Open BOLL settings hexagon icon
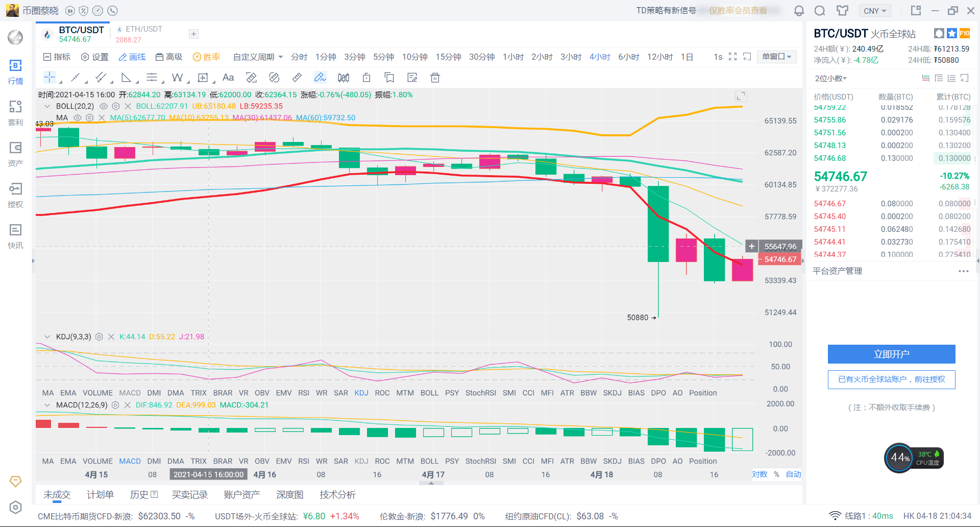Image resolution: width=980 pixels, height=527 pixels. pyautogui.click(x=116, y=106)
